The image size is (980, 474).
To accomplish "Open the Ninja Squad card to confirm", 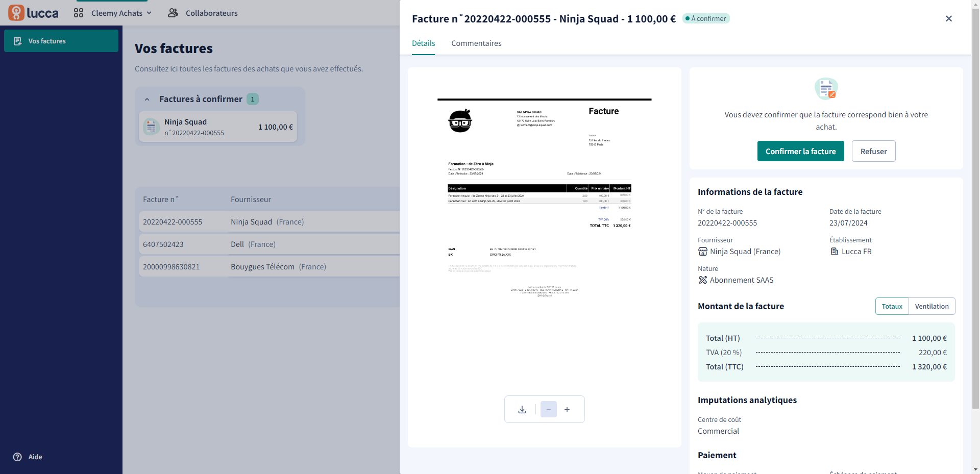I will pos(218,127).
